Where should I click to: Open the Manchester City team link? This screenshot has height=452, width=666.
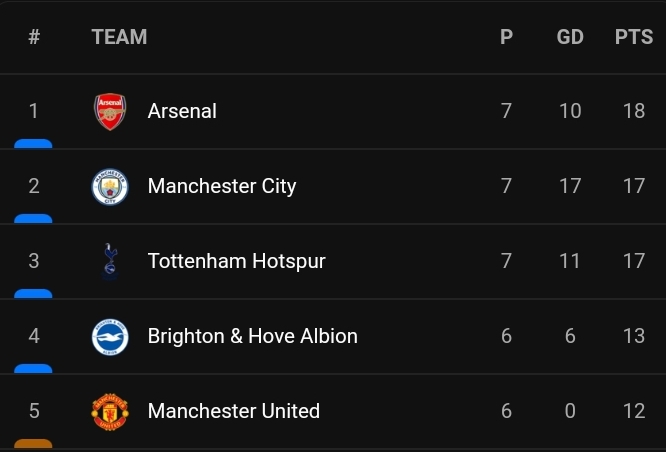222,186
